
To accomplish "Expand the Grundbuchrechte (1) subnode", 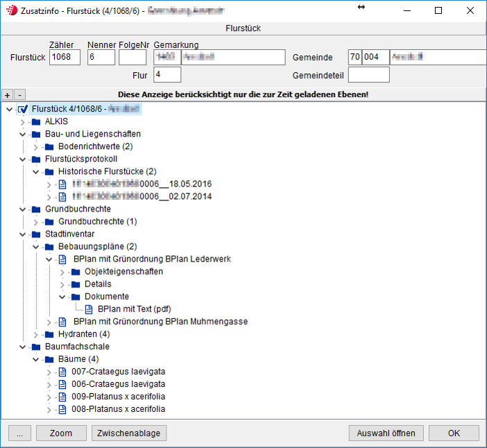I will (35, 222).
